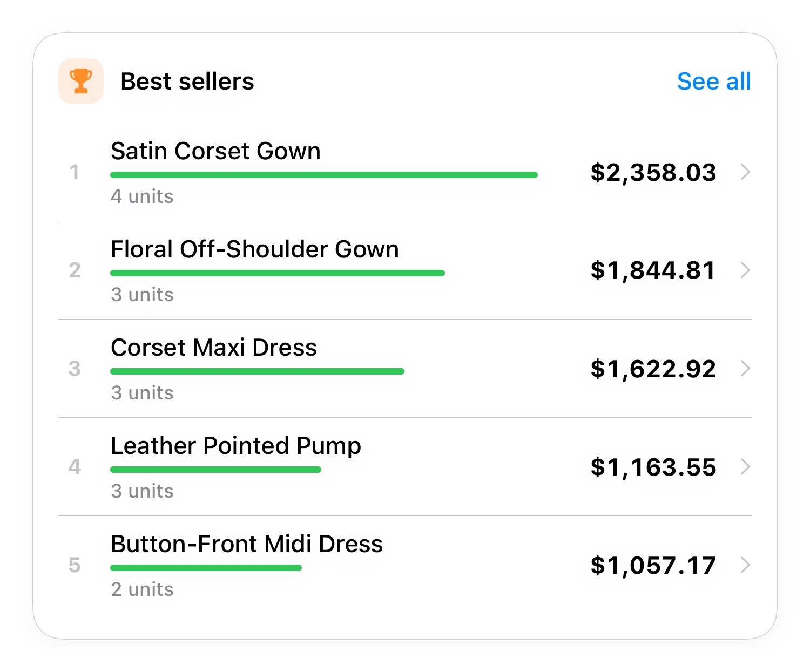Viewport: 810px width, 672px height.
Task: Click the 2 units label
Action: click(x=143, y=589)
